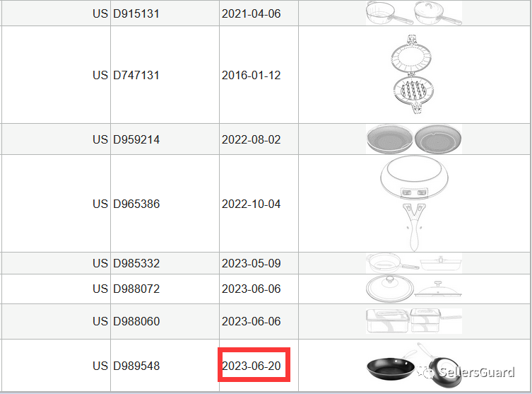Select the date cell 2016-01-12
The height and width of the screenshot is (394, 532).
(252, 75)
